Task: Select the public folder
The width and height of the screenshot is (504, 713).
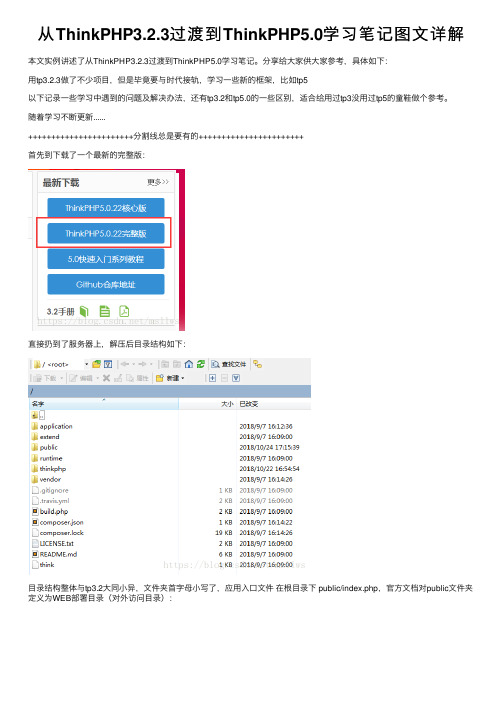Action: click(x=45, y=447)
